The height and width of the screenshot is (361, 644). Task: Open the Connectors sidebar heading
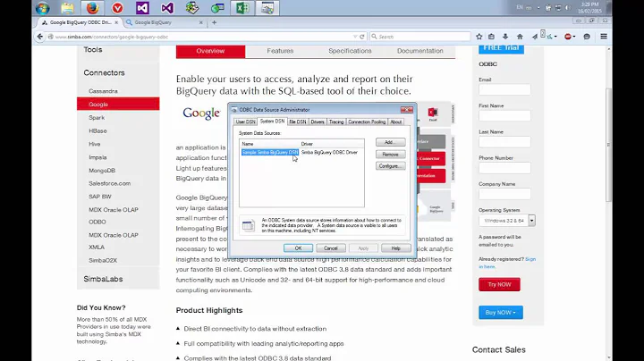point(104,72)
